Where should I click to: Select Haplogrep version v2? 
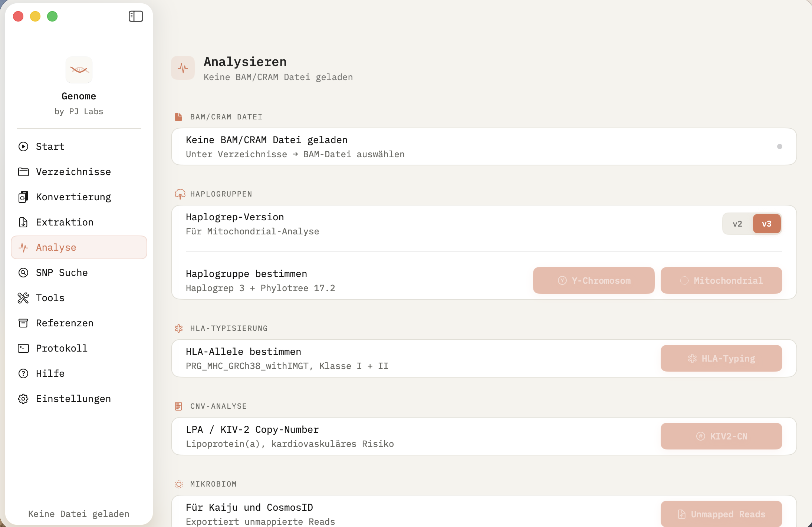click(x=737, y=224)
